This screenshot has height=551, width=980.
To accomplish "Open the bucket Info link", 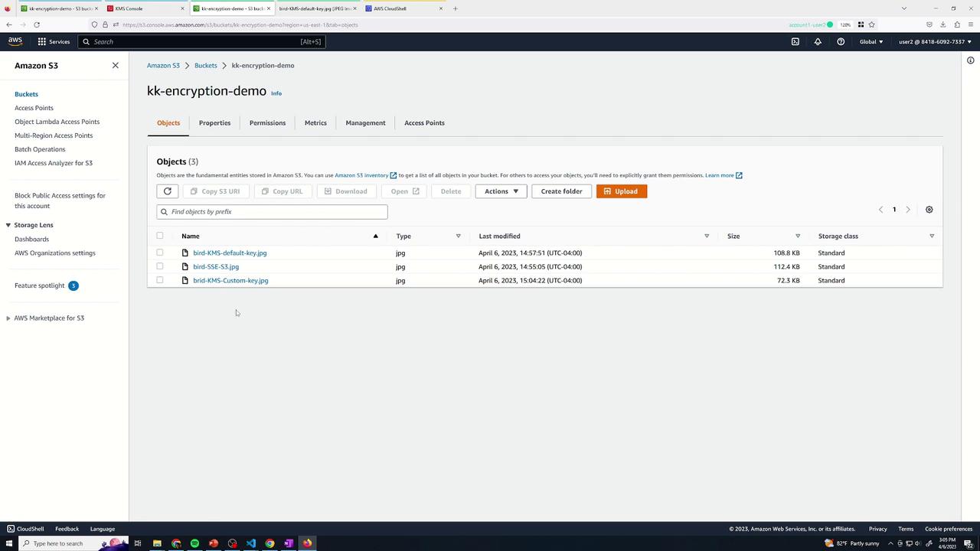I will 276,93.
